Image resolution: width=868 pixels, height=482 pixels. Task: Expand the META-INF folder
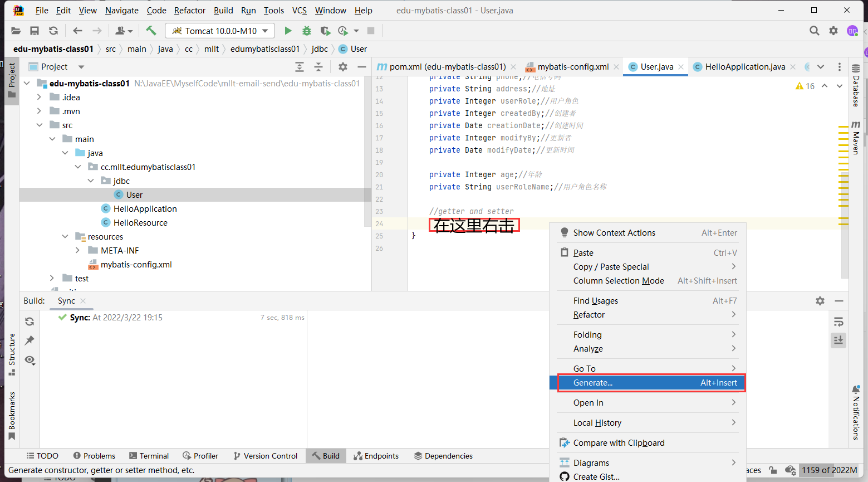click(78, 250)
